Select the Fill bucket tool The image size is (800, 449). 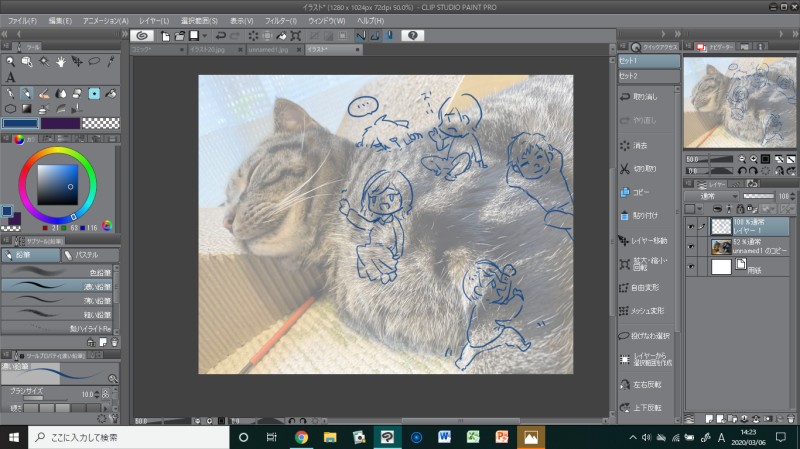click(x=111, y=93)
